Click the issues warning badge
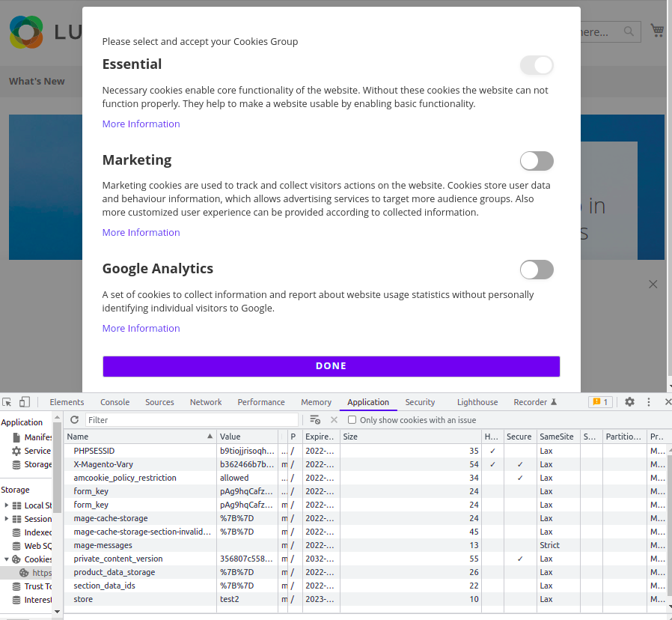This screenshot has height=620, width=672. pos(600,402)
